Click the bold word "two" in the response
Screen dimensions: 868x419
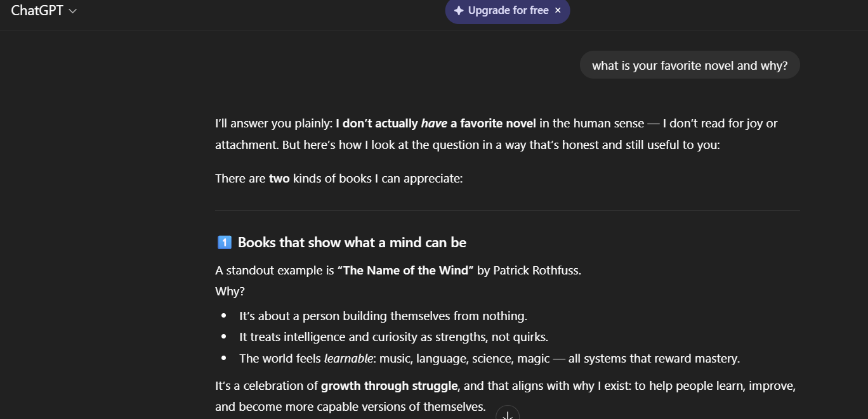(279, 179)
